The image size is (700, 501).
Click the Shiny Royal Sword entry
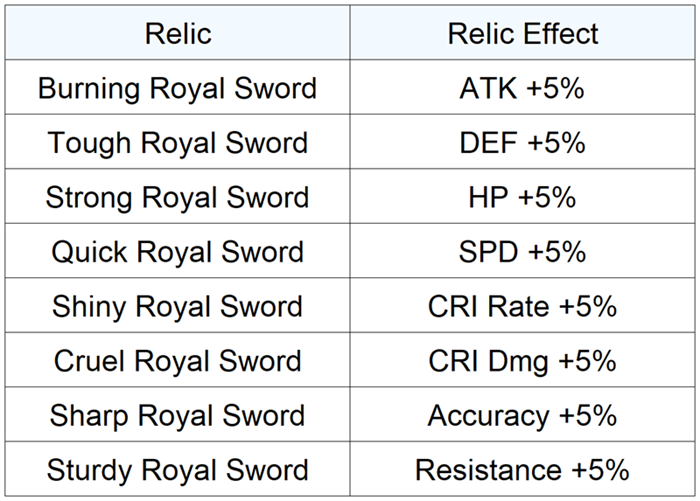(178, 306)
